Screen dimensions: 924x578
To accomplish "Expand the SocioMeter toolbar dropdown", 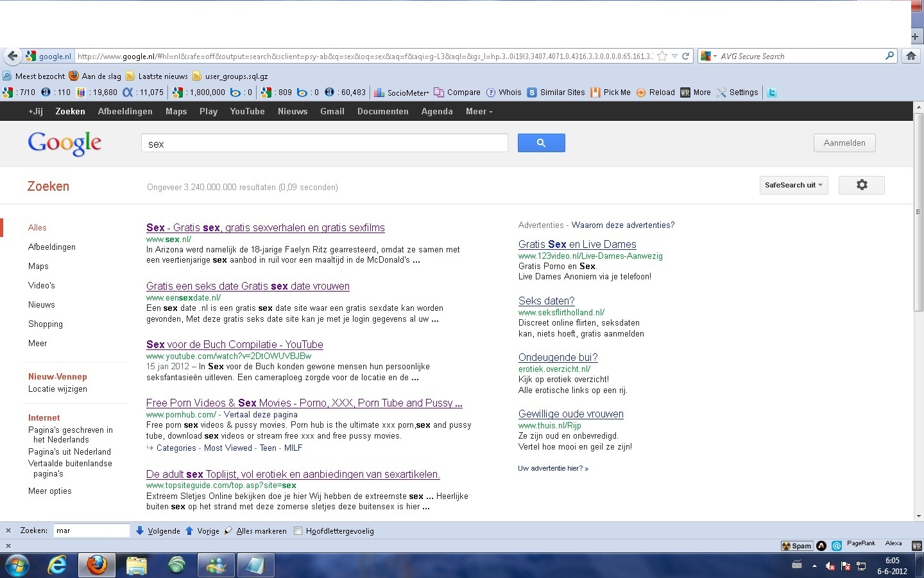I will pos(402,92).
